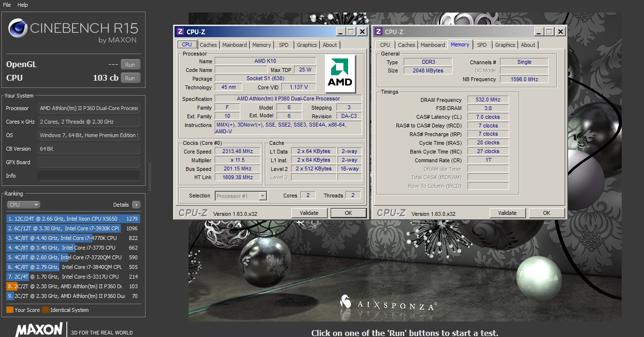The image size is (644, 337).
Task: Switch to Caches tab in left CPU-Z
Action: click(x=208, y=45)
